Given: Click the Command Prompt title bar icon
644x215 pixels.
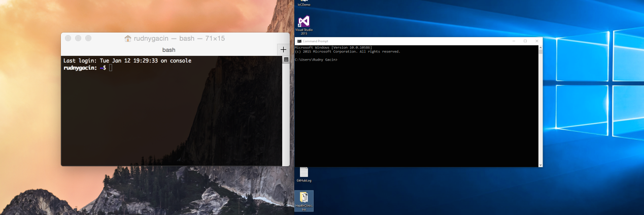Looking at the screenshot, I should pyautogui.click(x=299, y=41).
